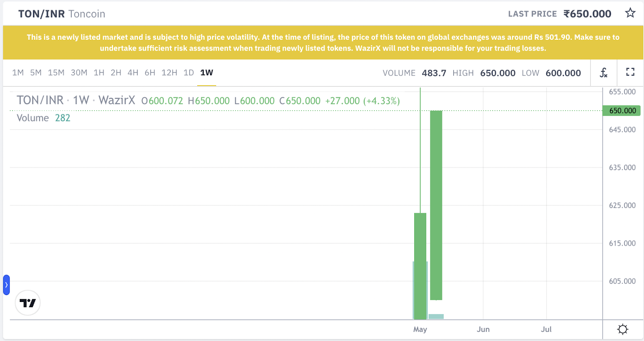
Task: Open chart settings gear icon
Action: click(x=623, y=329)
